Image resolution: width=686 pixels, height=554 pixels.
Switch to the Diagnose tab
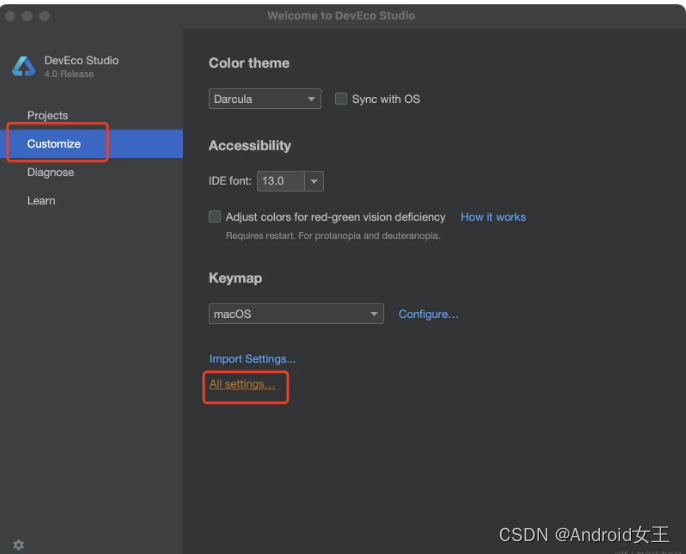51,172
